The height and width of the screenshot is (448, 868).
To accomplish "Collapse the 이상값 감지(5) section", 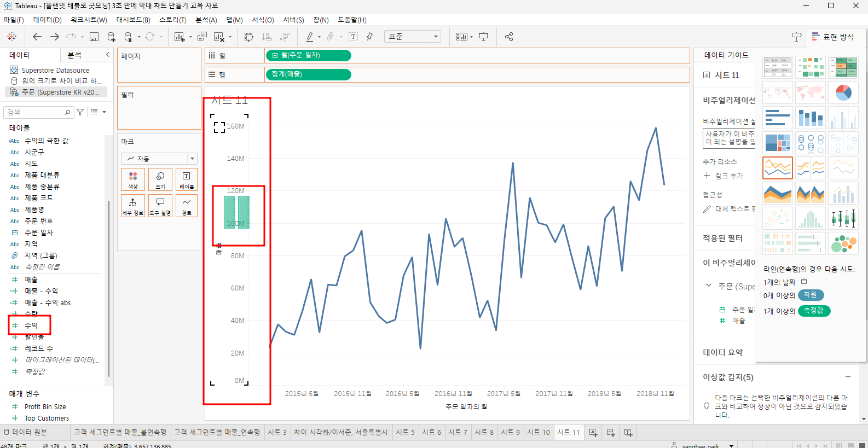I will click(x=848, y=377).
